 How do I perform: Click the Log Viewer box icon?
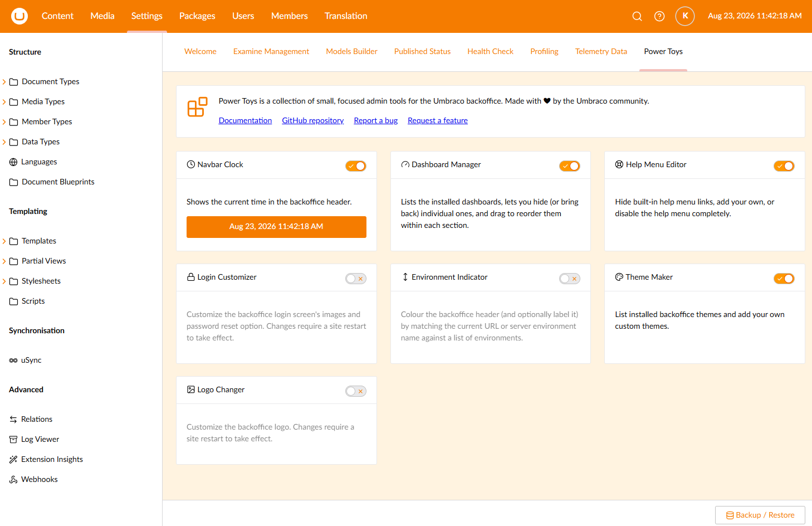(x=13, y=440)
